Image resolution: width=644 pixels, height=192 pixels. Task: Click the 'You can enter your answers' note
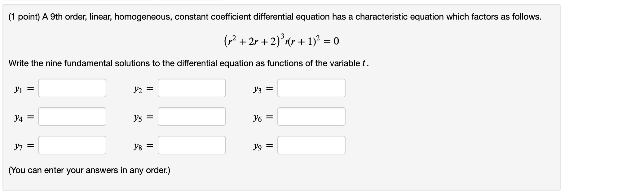tap(89, 170)
